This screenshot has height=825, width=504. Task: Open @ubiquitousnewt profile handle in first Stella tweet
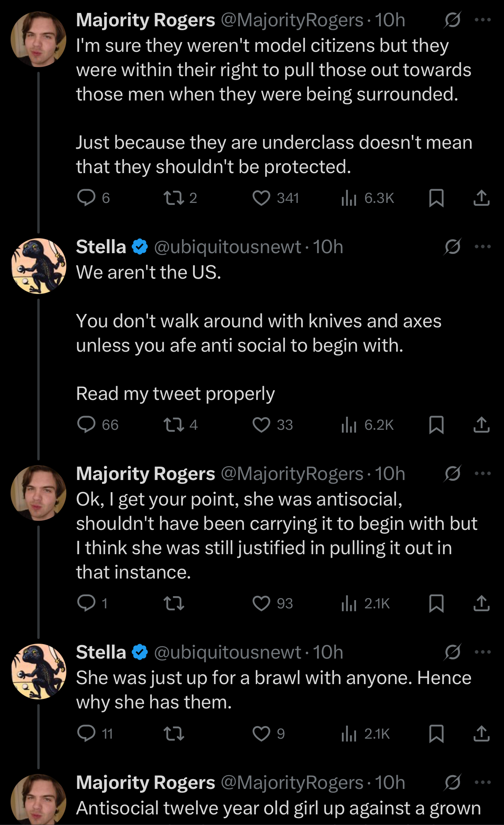point(227,247)
